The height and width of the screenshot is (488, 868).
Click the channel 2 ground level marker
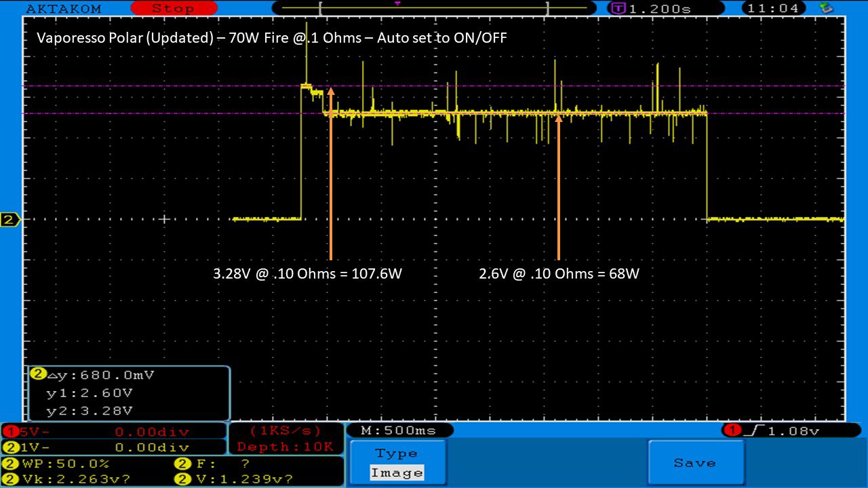[9, 220]
